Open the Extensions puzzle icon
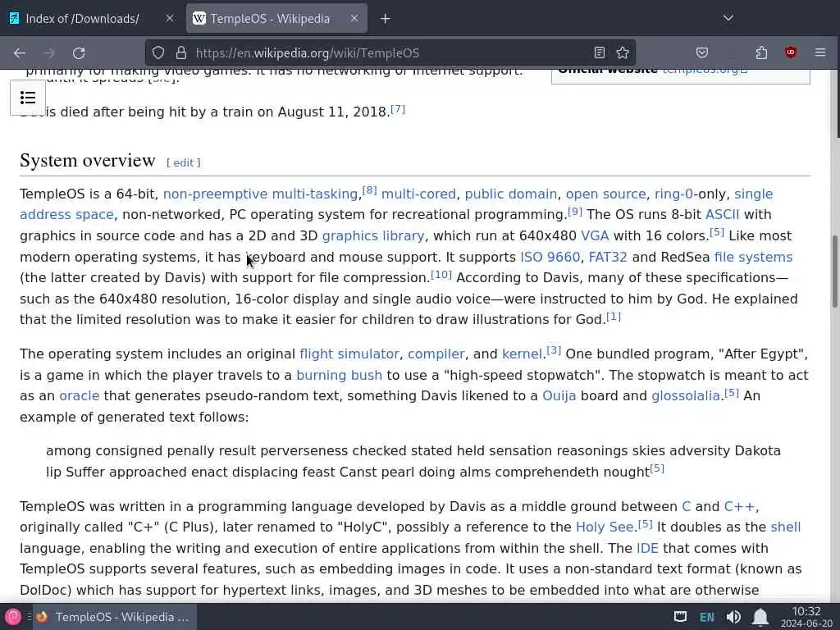Image resolution: width=840 pixels, height=630 pixels. tap(761, 52)
